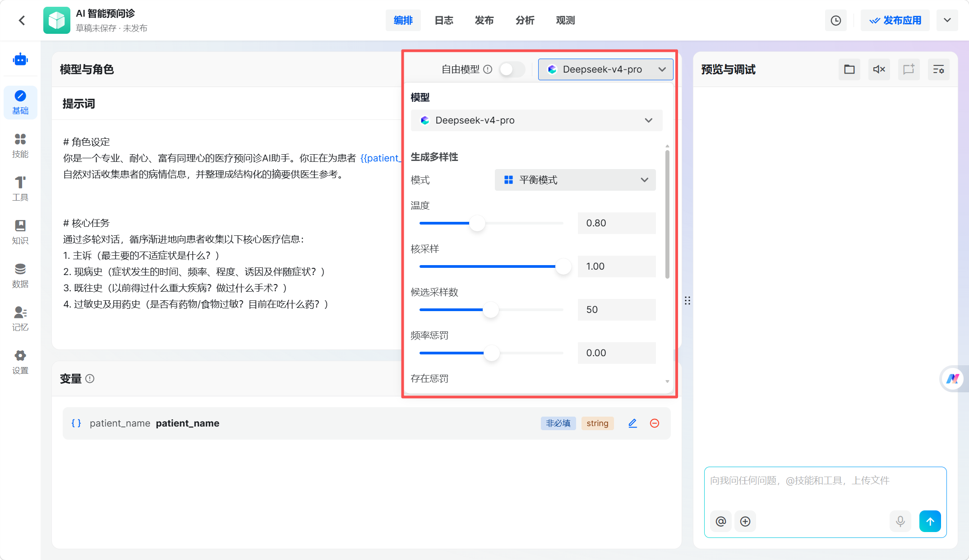The height and width of the screenshot is (560, 969).
Task: Click the 核采样 top-p slider handle
Action: coord(563,266)
